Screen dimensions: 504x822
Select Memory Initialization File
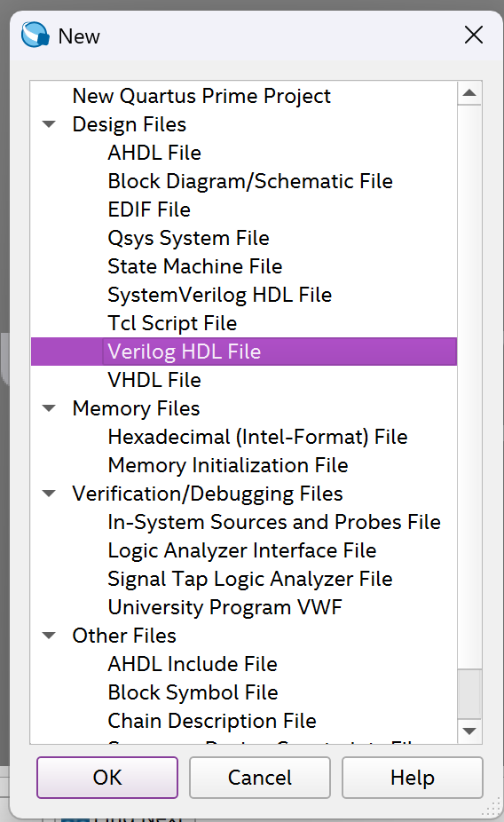point(228,465)
